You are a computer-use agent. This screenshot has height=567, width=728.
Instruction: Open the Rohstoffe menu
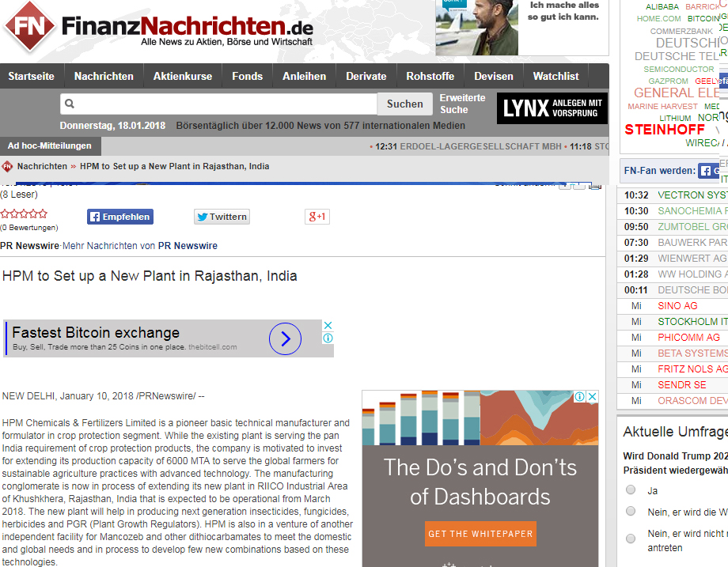click(x=430, y=76)
